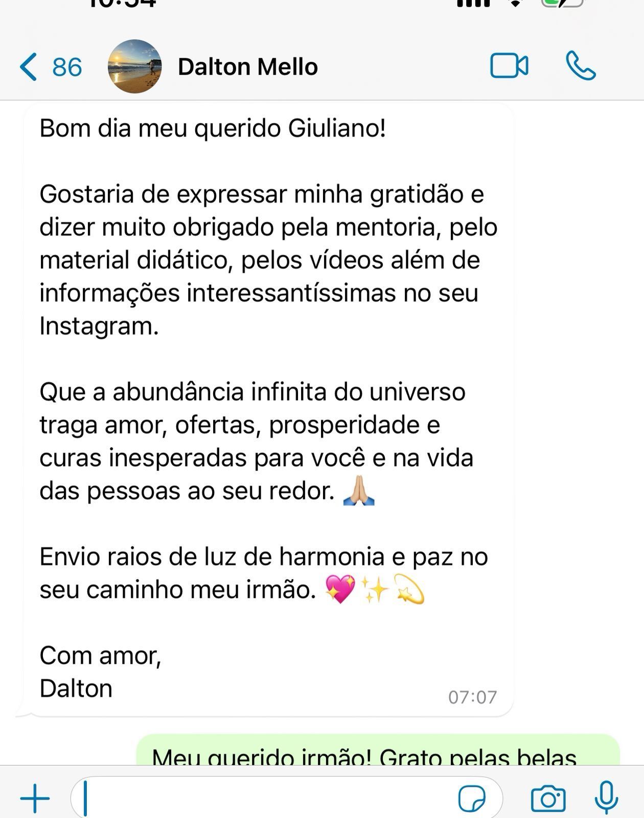Viewport: 644px width, 818px height.
Task: Open Dalton Mello's beach profile photo
Action: point(135,66)
